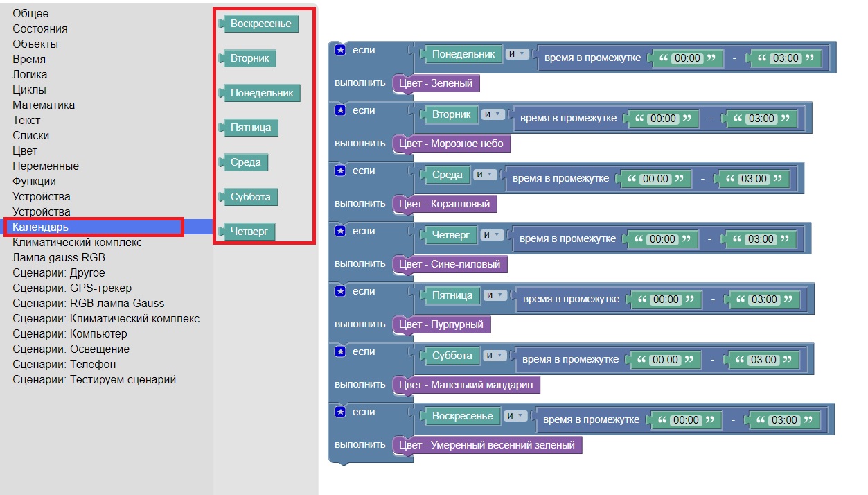Screen dimensions: 868x495
Task: Open the 'и' operator dropdown next to Суббота
Action: [x=495, y=356]
